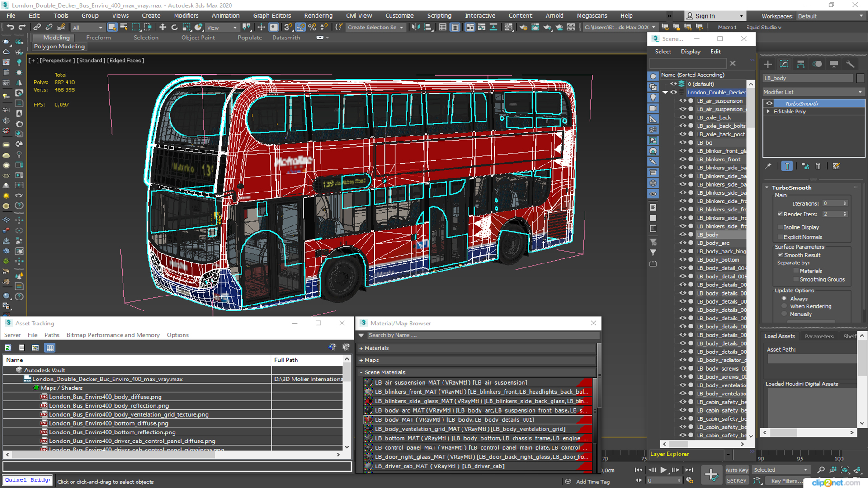
Task: Open the Display command panel tab
Action: (834, 64)
